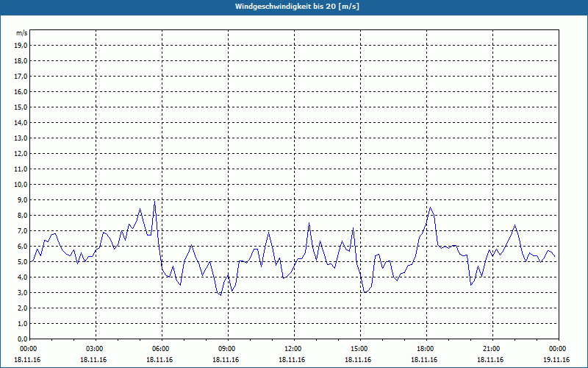Viewport: 588px width, 368px height.
Task: Click the 15:00 time label
Action: pos(360,349)
